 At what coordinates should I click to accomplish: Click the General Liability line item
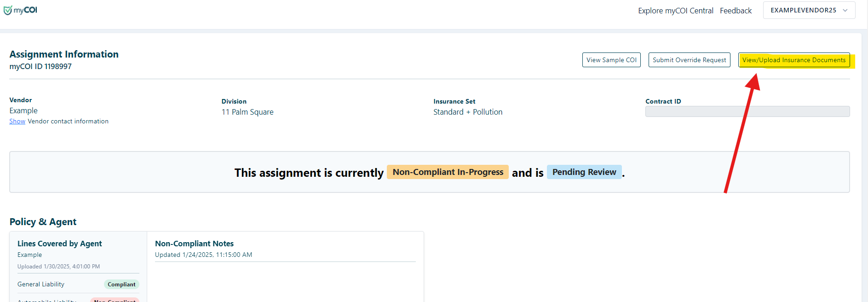pos(40,284)
